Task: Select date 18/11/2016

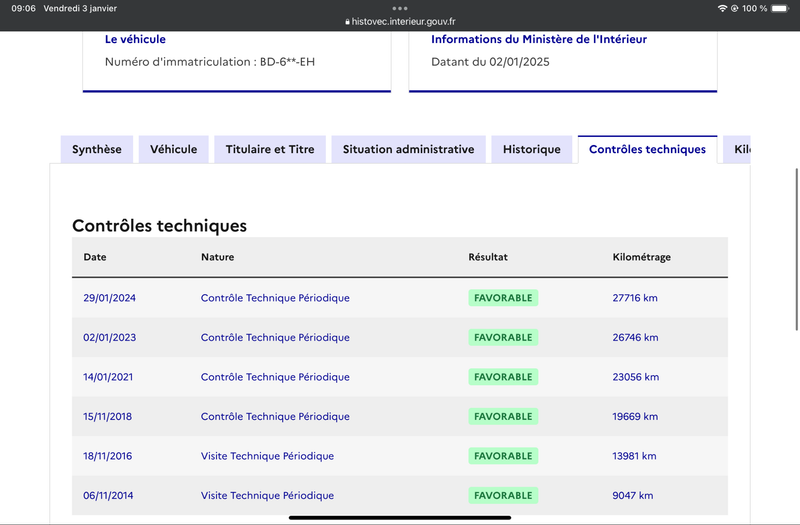Action: tap(107, 456)
